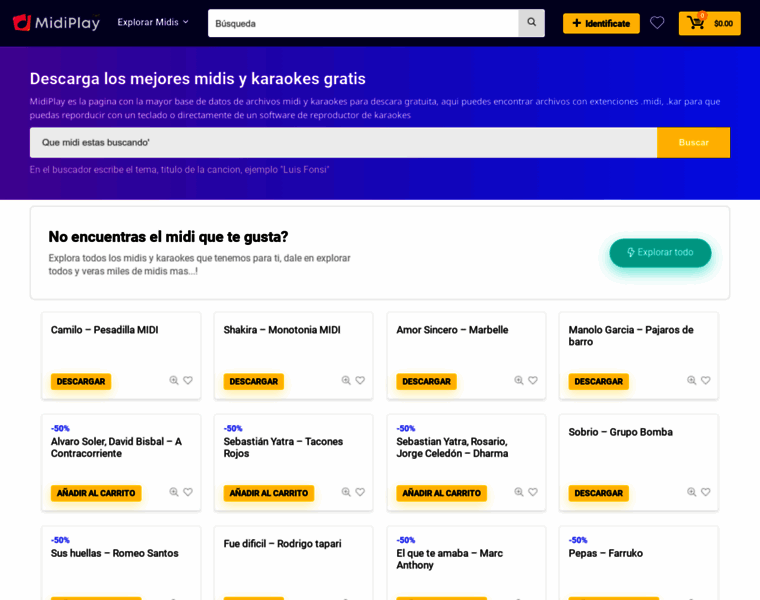Favorite Shakira – Monotonia heart icon
The height and width of the screenshot is (600, 760).
coord(360,380)
